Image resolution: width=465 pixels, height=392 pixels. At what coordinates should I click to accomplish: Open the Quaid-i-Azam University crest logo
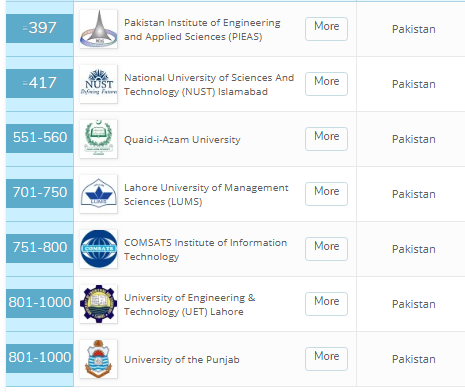(x=99, y=139)
